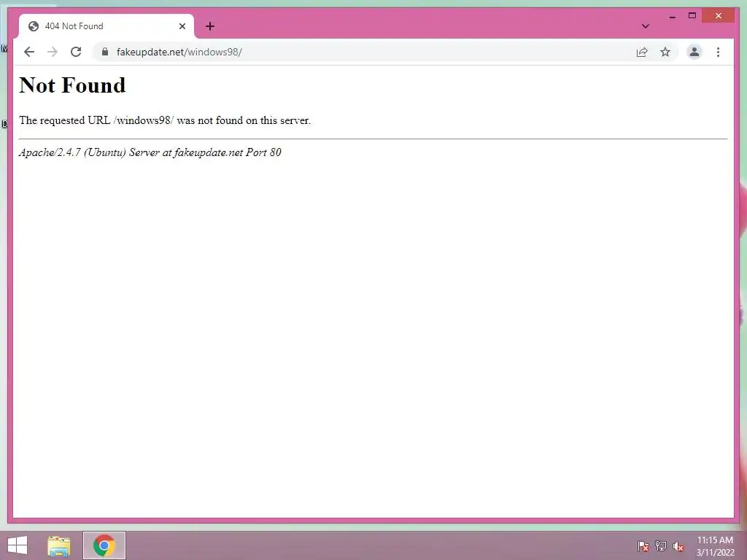Bookmark this tab with the star icon

(665, 52)
